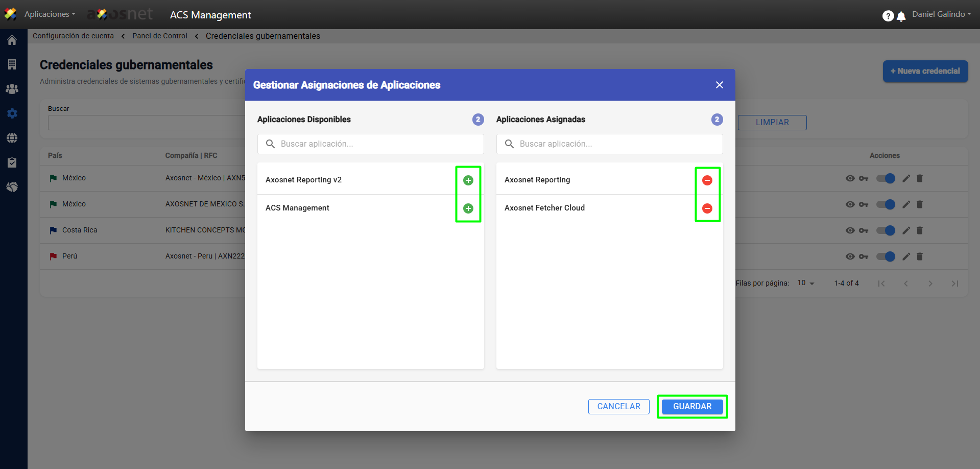Click the key icon for the Perú row
The height and width of the screenshot is (469, 980).
[864, 256]
